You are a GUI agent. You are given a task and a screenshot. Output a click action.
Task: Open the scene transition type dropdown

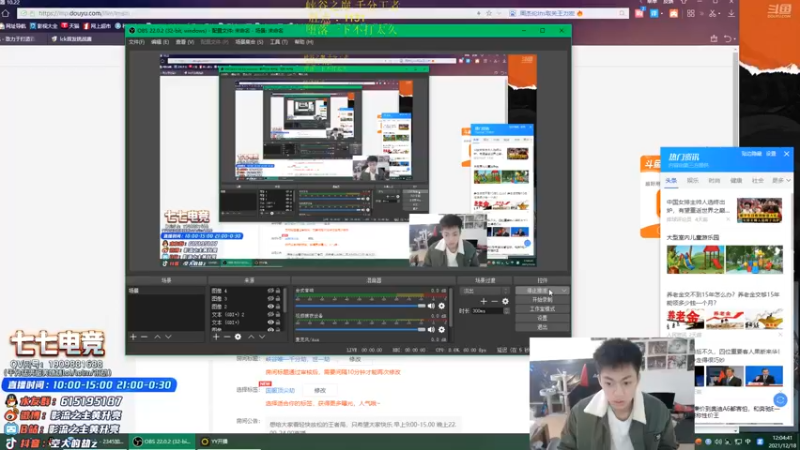coord(484,291)
